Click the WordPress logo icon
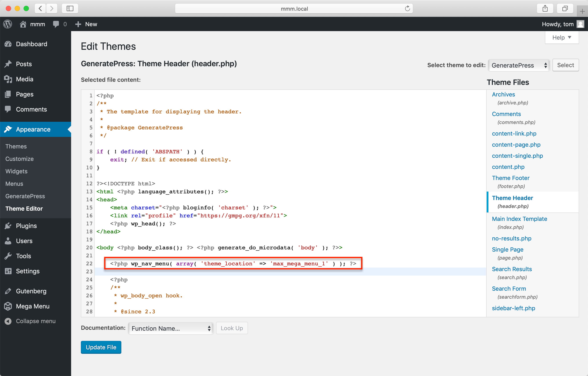This screenshot has width=588, height=376. click(x=8, y=24)
